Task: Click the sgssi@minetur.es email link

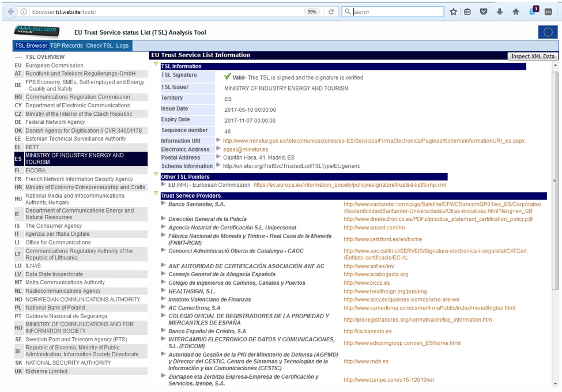Action: point(246,149)
